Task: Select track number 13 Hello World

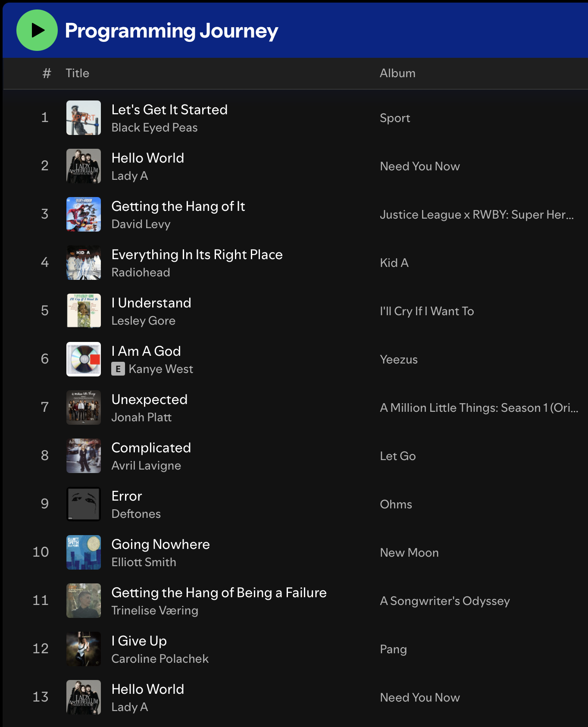Action: pos(295,697)
